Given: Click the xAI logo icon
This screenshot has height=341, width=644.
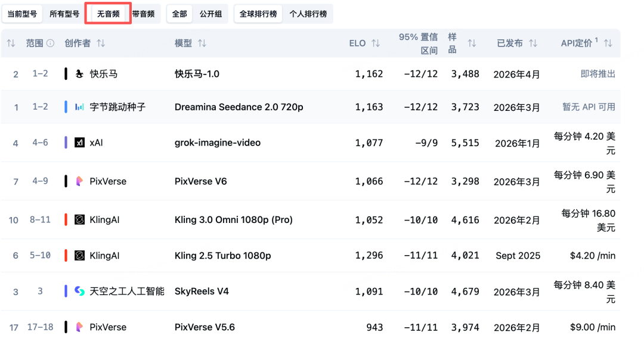Looking at the screenshot, I should coord(79,142).
